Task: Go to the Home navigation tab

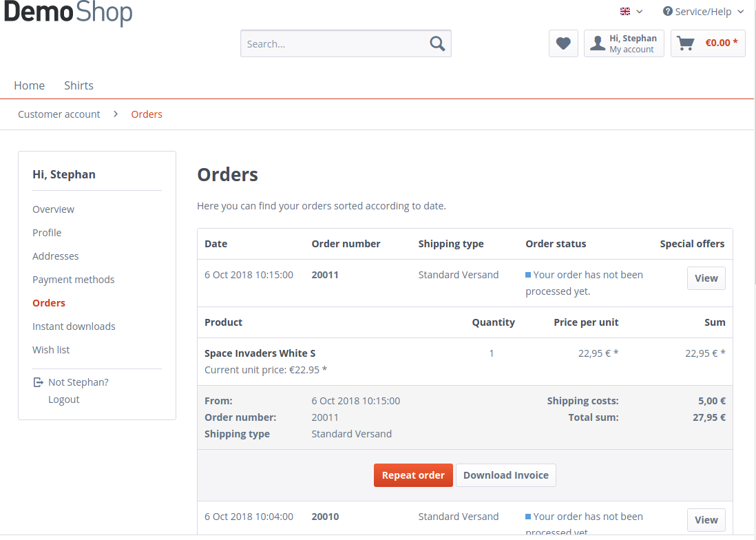Action: tap(30, 85)
